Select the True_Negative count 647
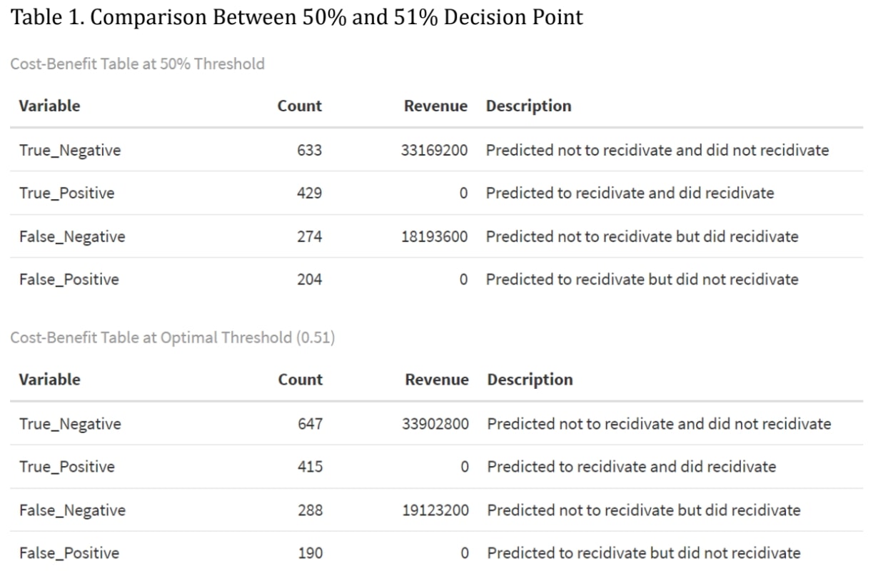Viewport: 888px width, 588px height. 310,424
